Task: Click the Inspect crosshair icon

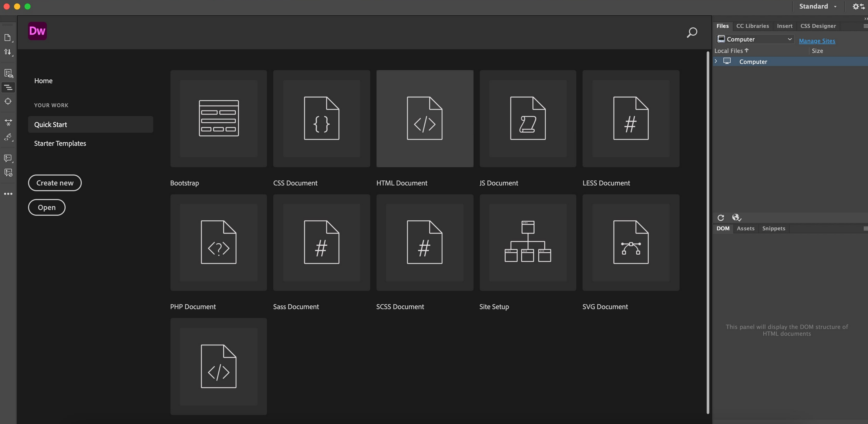Action: pyautogui.click(x=8, y=101)
